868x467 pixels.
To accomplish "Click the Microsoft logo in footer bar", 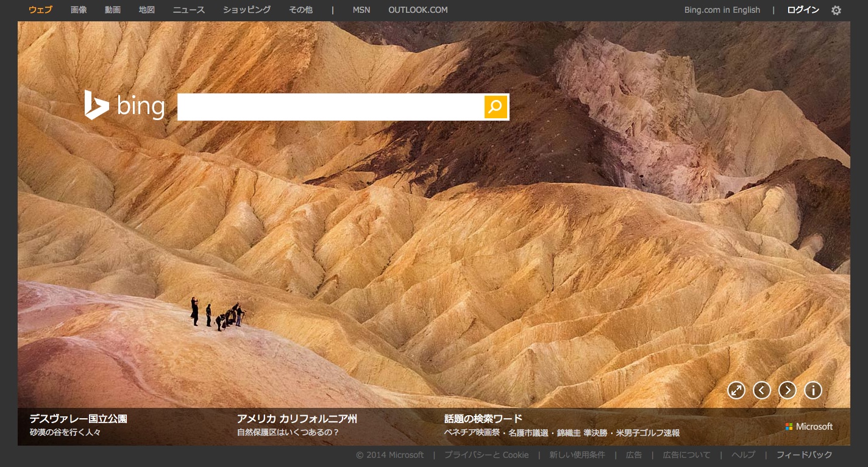I will [809, 427].
